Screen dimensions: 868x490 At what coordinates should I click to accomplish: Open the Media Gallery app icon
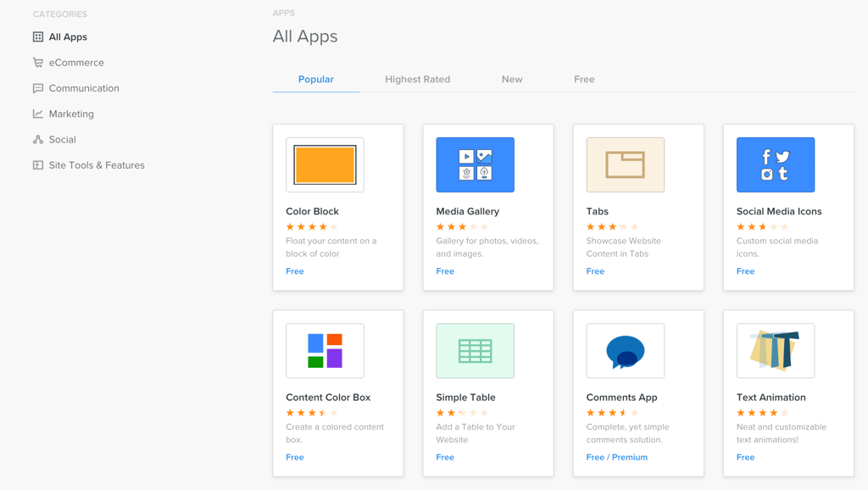475,165
